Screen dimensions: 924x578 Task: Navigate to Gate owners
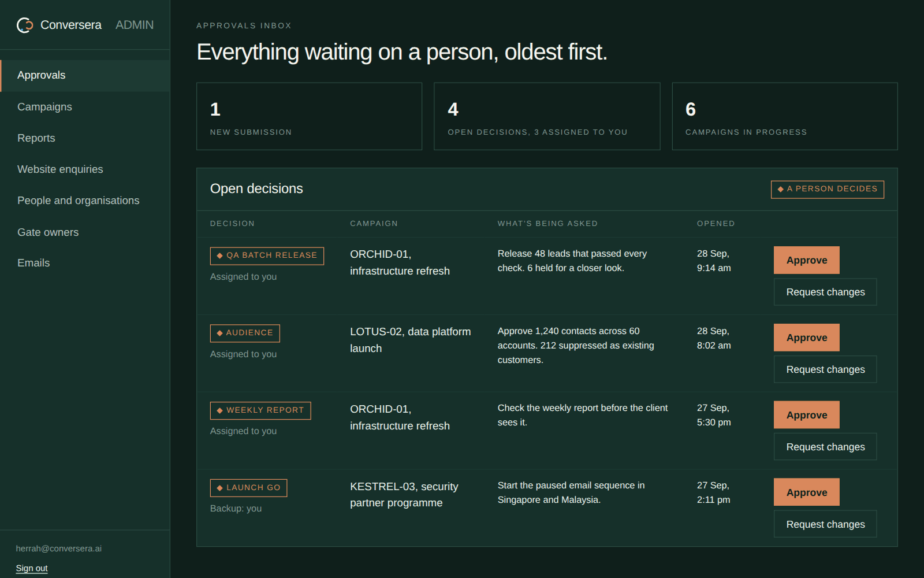click(85, 232)
